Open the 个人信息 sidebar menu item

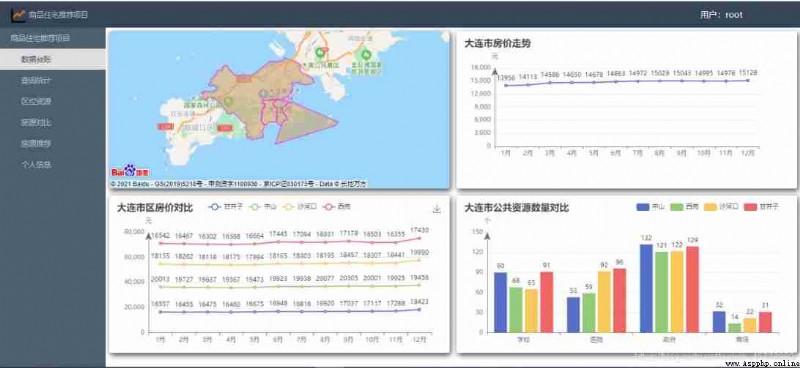point(53,165)
